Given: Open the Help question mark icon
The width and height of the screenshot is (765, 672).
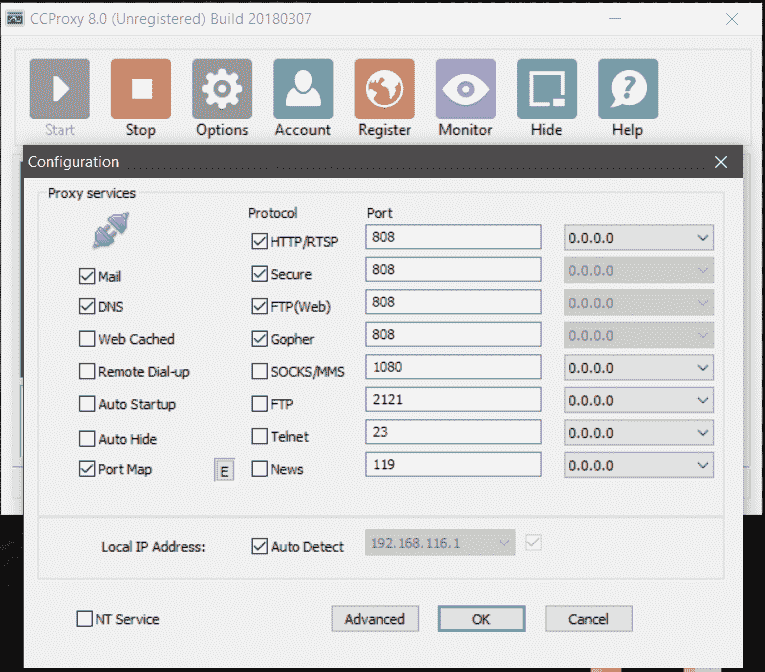Looking at the screenshot, I should pyautogui.click(x=628, y=89).
